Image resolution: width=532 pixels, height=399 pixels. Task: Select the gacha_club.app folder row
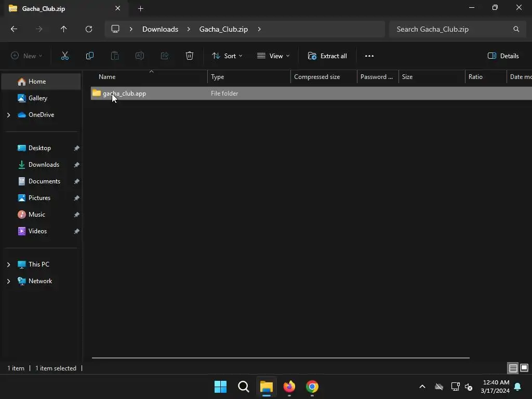click(x=311, y=94)
